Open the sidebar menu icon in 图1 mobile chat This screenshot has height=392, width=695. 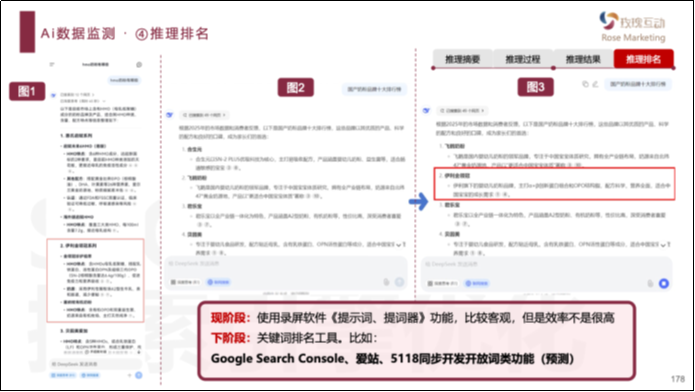(52, 64)
